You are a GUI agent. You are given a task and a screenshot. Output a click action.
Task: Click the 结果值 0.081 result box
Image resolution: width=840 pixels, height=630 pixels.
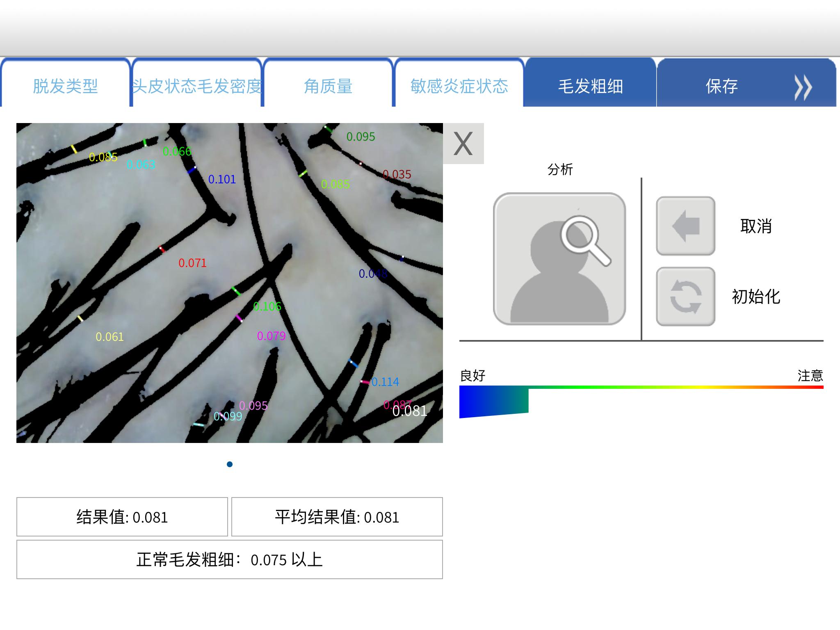coord(122,517)
